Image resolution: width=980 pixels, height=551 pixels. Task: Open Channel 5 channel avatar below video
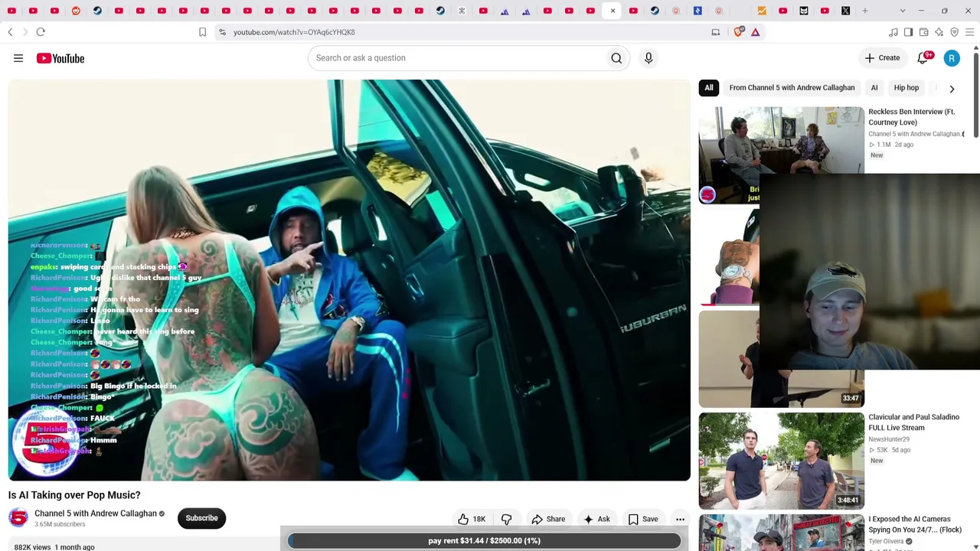click(x=18, y=518)
